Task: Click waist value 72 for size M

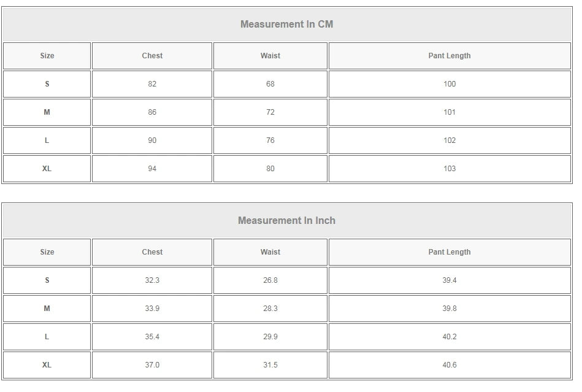Action: (270, 112)
